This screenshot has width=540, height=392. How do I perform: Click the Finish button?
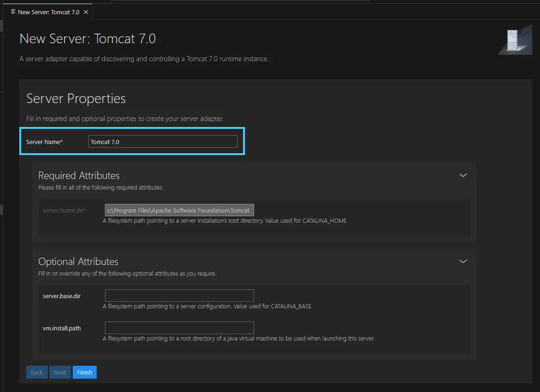[84, 372]
